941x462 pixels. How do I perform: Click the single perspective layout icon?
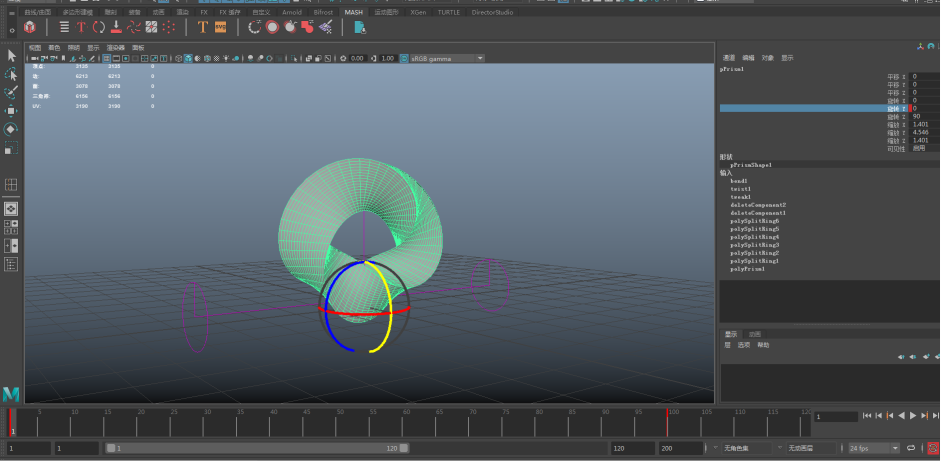[x=11, y=208]
